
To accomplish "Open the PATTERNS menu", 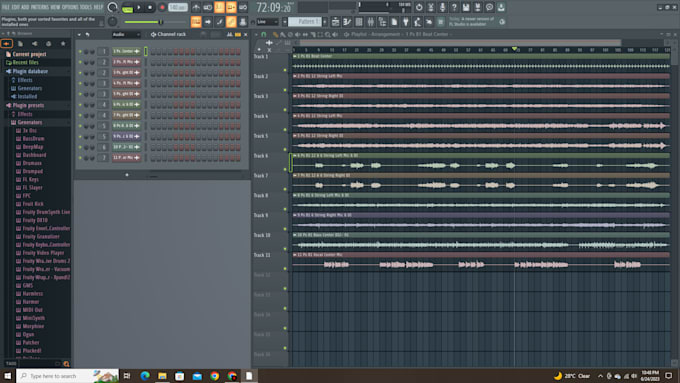I will pos(39,7).
